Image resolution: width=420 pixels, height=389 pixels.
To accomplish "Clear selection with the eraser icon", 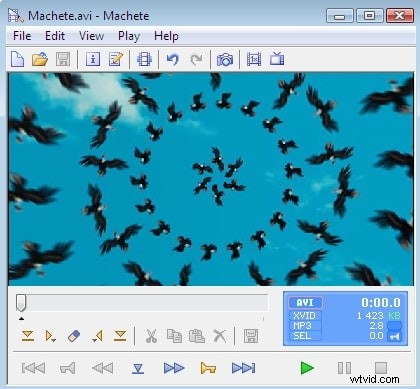I will click(74, 336).
